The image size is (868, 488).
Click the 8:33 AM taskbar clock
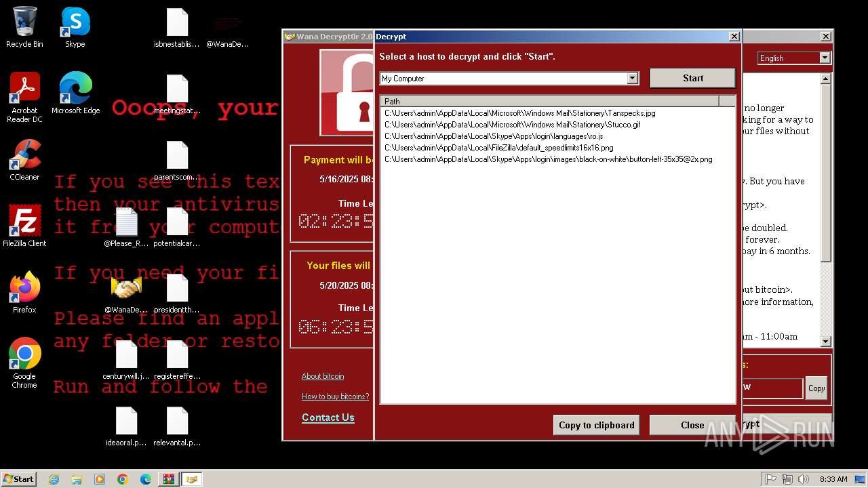click(833, 479)
